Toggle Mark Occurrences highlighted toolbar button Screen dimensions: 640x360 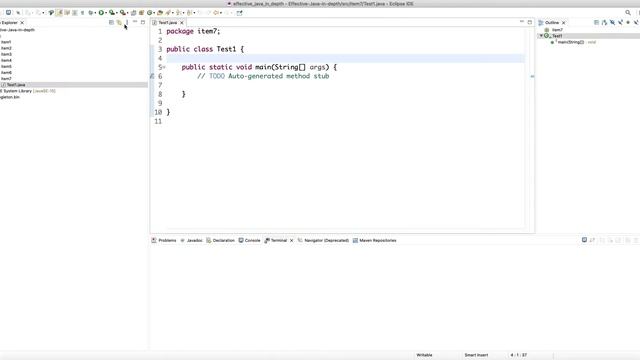(60, 13)
